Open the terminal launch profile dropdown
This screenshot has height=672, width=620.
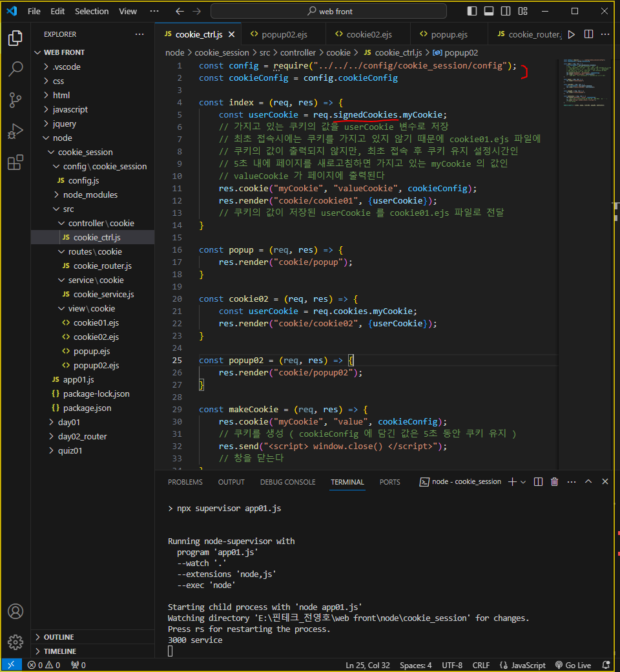click(523, 482)
